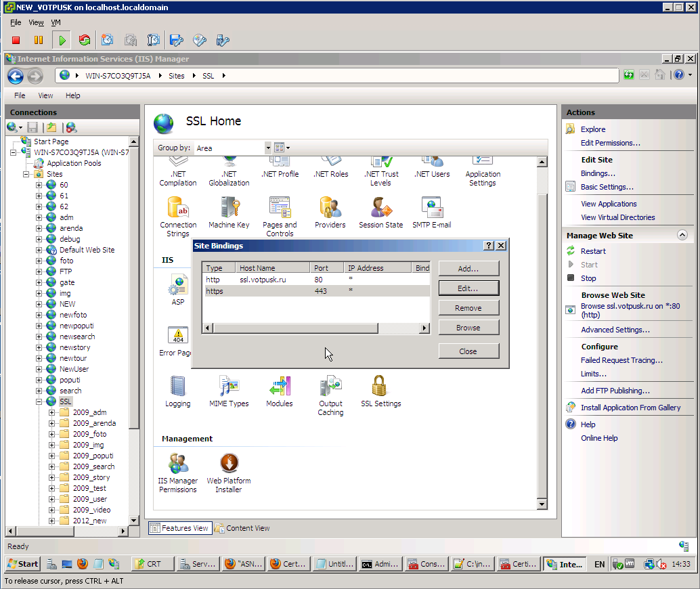The height and width of the screenshot is (589, 700).
Task: Expand the 60 site node
Action: pos(39,185)
